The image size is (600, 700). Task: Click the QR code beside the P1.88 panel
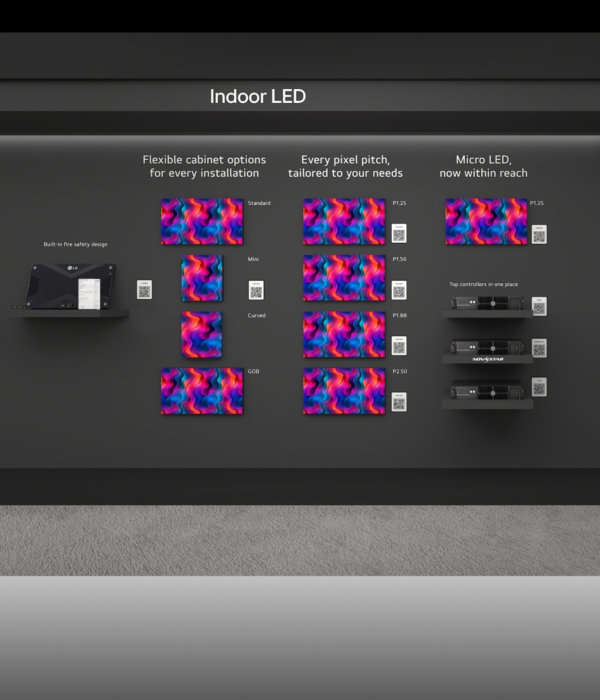(398, 346)
